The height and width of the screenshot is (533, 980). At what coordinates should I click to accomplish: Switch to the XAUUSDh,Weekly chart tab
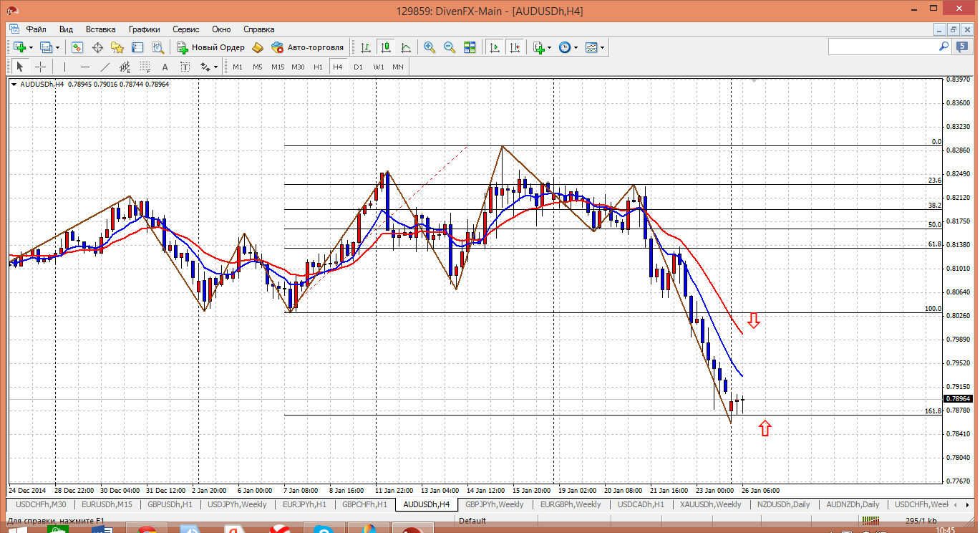pos(710,504)
